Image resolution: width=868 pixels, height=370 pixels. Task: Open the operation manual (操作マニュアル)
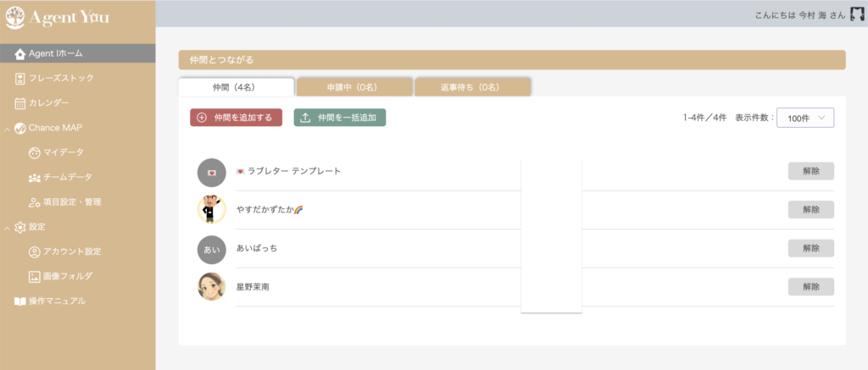55,301
